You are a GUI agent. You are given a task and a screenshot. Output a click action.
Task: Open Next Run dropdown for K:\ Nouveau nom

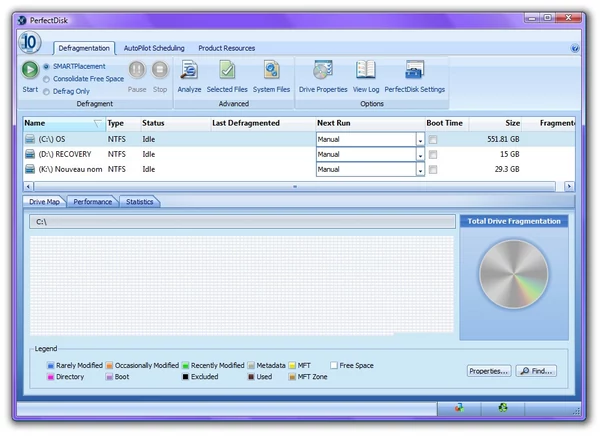[x=420, y=169]
